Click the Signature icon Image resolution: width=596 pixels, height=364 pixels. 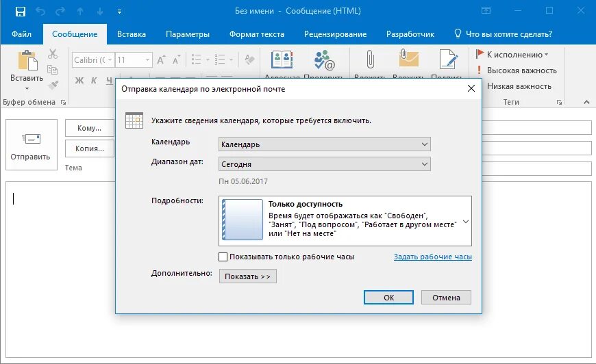coord(448,59)
